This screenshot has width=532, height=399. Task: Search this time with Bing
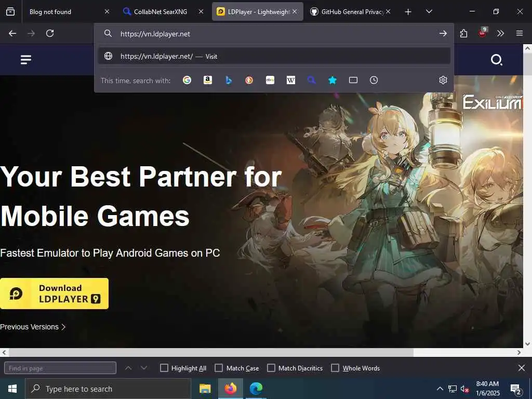point(229,80)
